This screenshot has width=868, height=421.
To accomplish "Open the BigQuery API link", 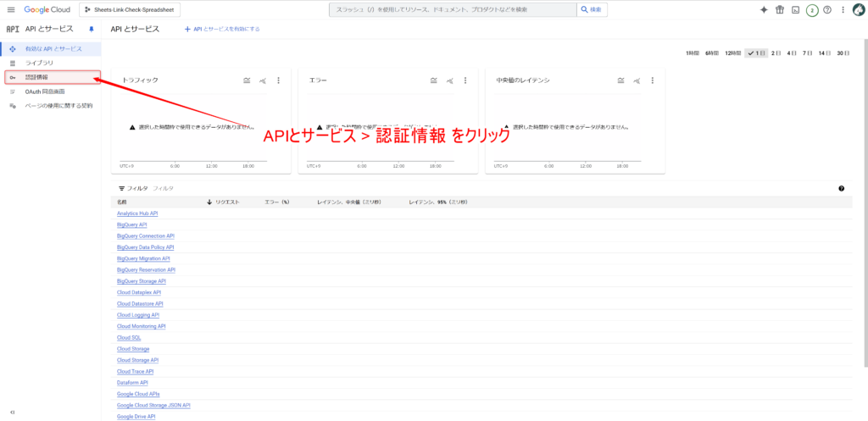I will pos(132,224).
